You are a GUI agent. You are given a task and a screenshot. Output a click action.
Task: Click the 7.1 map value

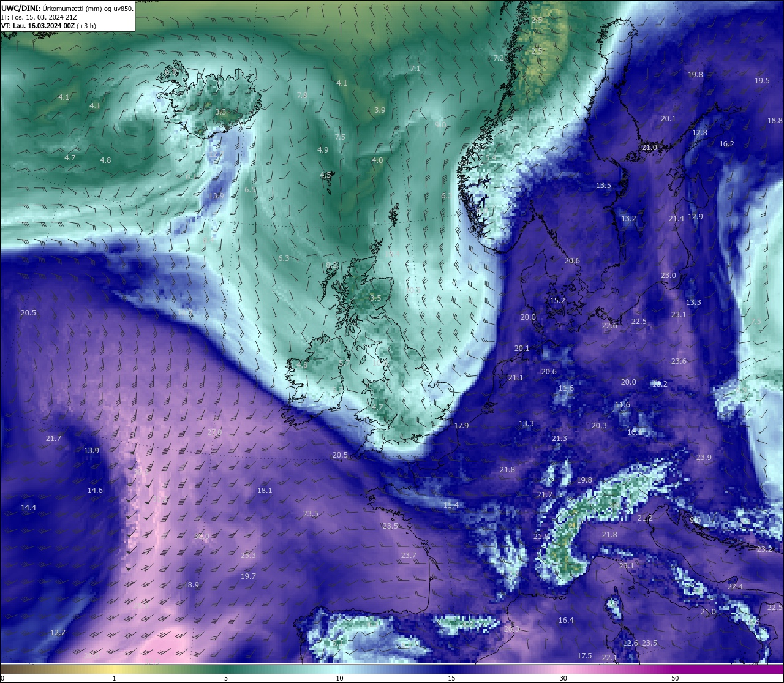pos(415,69)
